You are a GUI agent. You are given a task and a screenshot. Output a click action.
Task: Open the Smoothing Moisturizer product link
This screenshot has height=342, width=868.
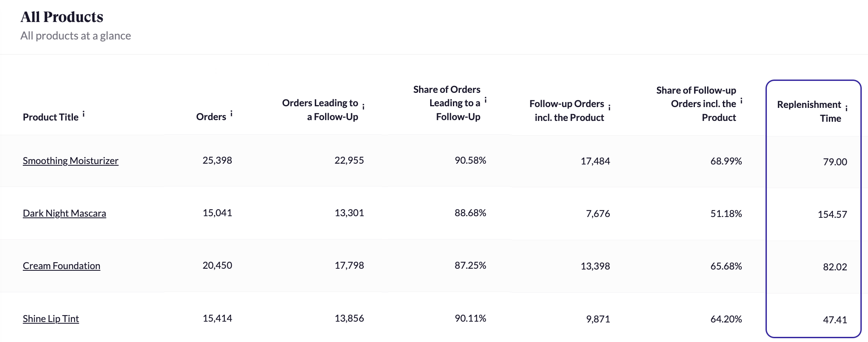(x=70, y=161)
